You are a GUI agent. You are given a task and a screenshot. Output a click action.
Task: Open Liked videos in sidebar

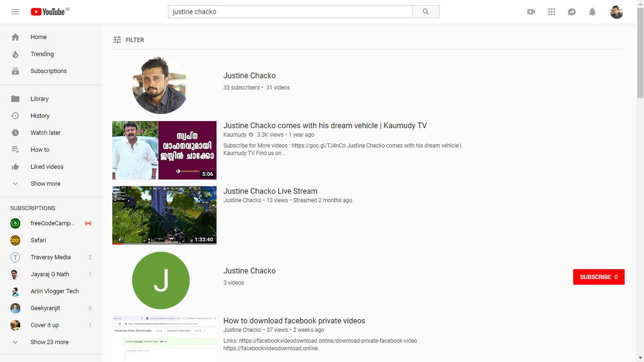coord(47,166)
